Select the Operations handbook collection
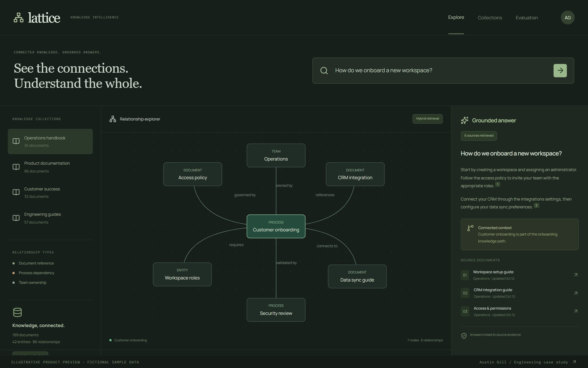This screenshot has width=588, height=368. point(50,141)
